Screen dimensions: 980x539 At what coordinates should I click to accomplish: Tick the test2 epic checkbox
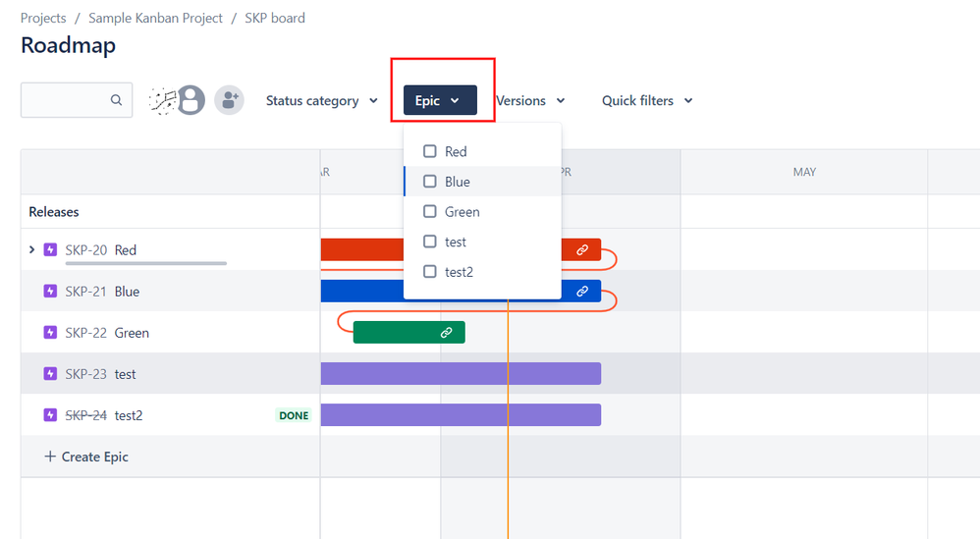click(x=430, y=272)
